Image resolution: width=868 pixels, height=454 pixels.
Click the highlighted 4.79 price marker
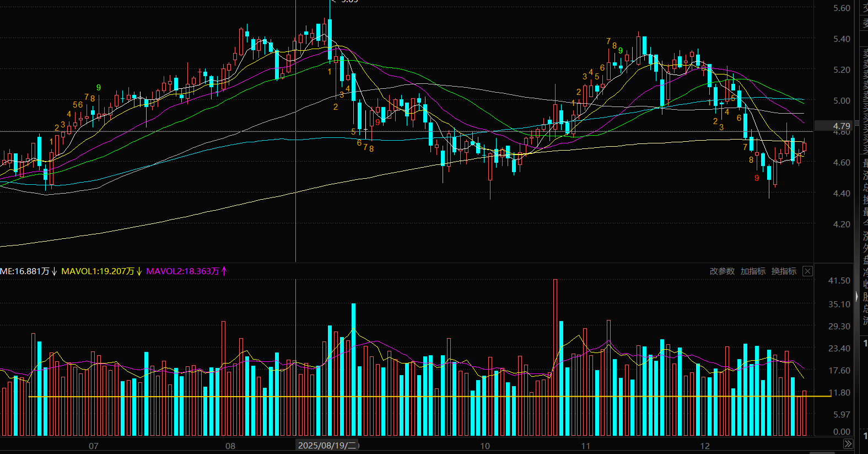coord(834,126)
